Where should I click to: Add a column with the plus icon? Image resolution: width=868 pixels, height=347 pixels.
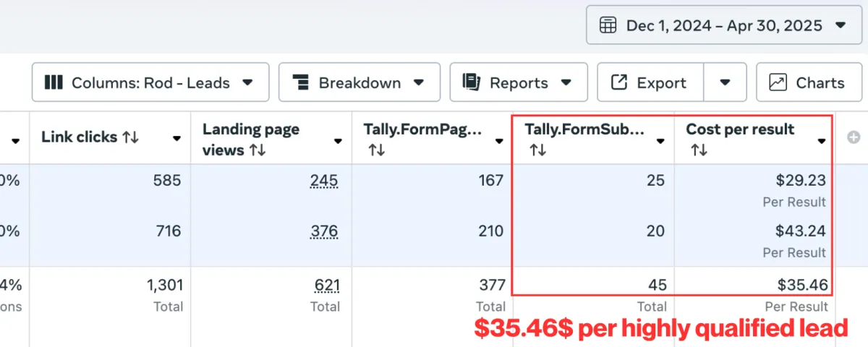(x=853, y=137)
